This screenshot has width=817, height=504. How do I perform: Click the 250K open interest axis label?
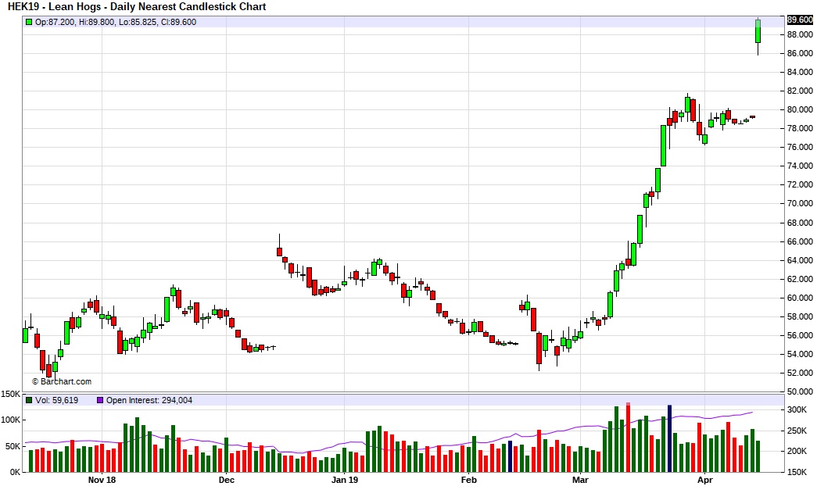pyautogui.click(x=797, y=431)
